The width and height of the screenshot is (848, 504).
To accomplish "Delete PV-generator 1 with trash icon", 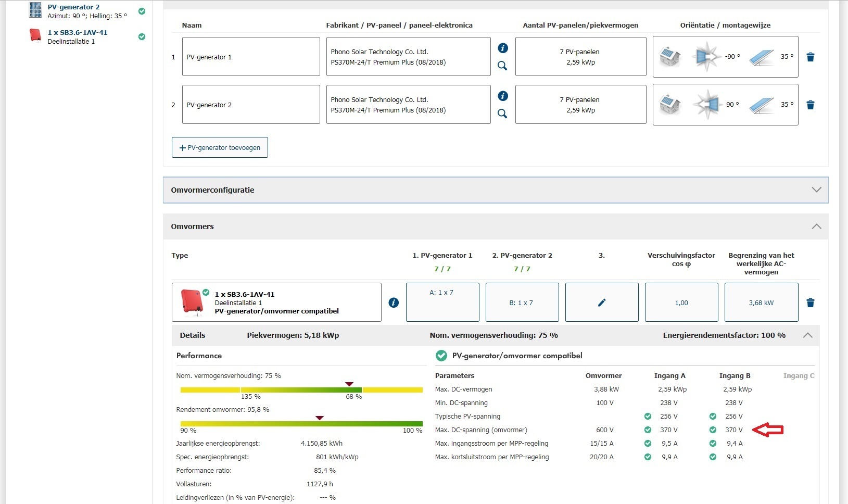I will tap(811, 57).
